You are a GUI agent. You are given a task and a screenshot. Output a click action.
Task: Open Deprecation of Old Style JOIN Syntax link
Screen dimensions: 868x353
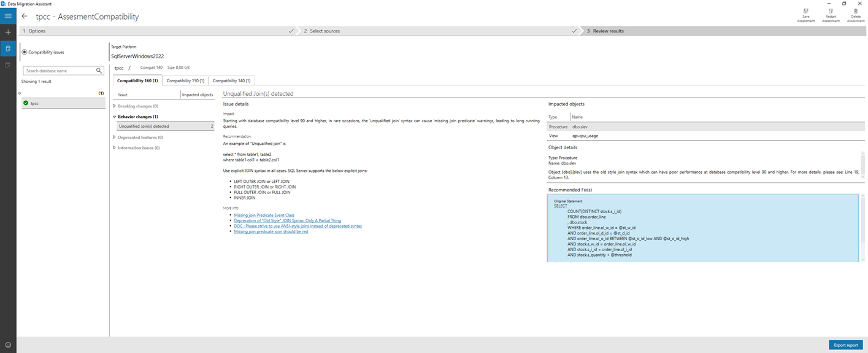tap(287, 220)
